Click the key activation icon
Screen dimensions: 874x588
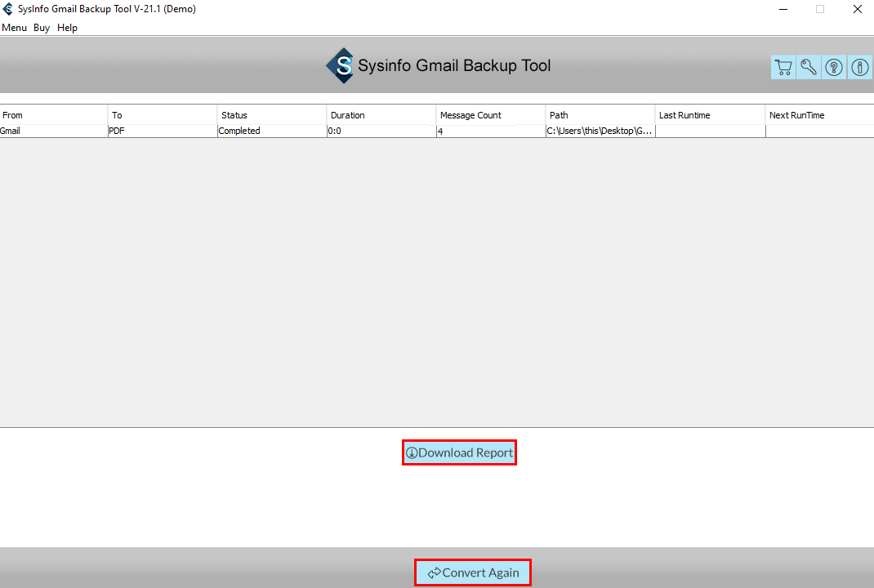(x=808, y=67)
